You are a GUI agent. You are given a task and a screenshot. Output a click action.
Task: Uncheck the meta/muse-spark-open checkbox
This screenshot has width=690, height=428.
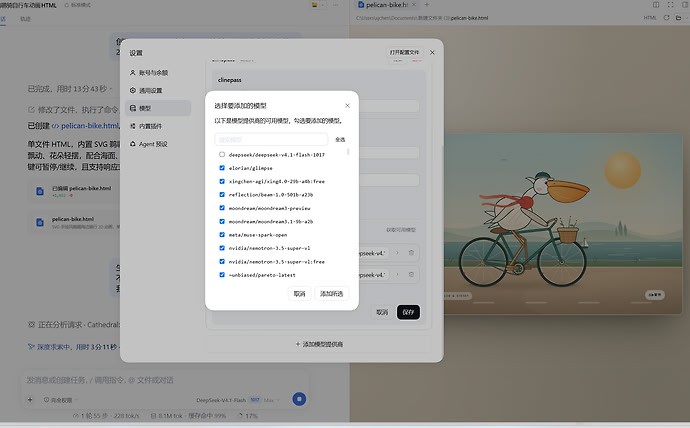[x=222, y=234]
